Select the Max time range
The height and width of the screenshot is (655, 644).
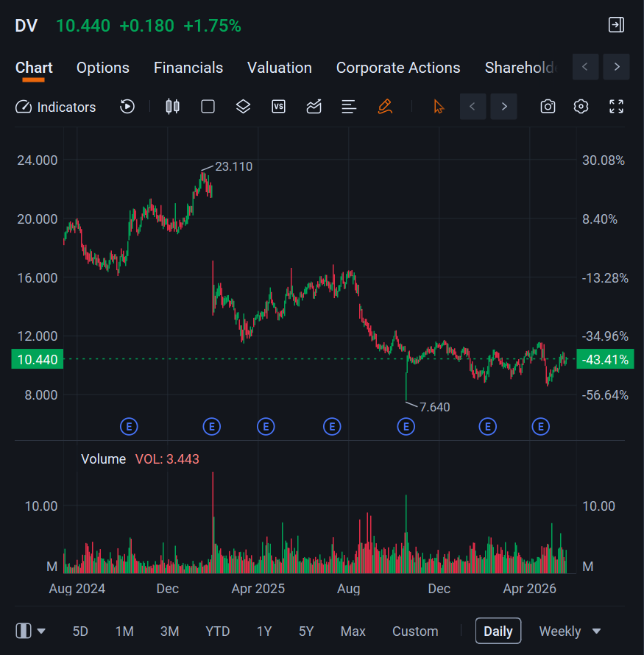click(353, 631)
